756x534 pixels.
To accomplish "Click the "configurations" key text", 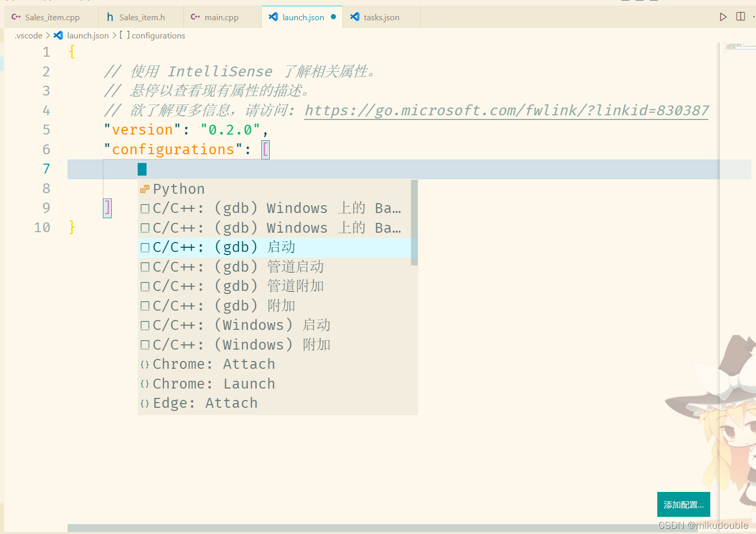I will pos(173,150).
